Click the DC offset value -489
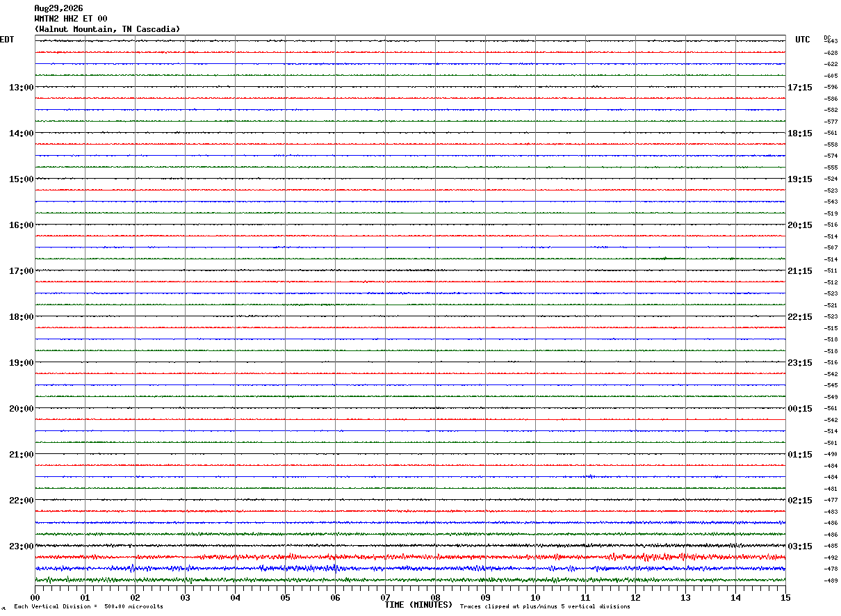841x616 pixels. [x=831, y=581]
